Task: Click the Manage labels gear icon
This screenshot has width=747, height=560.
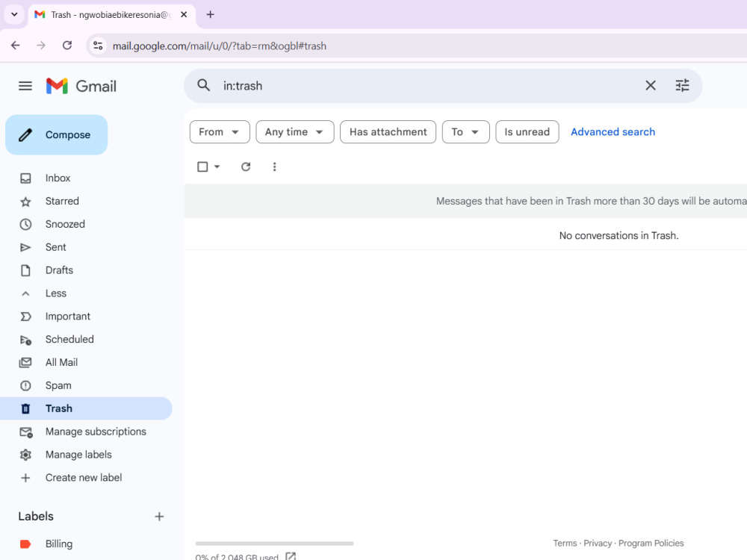Action: pos(25,455)
